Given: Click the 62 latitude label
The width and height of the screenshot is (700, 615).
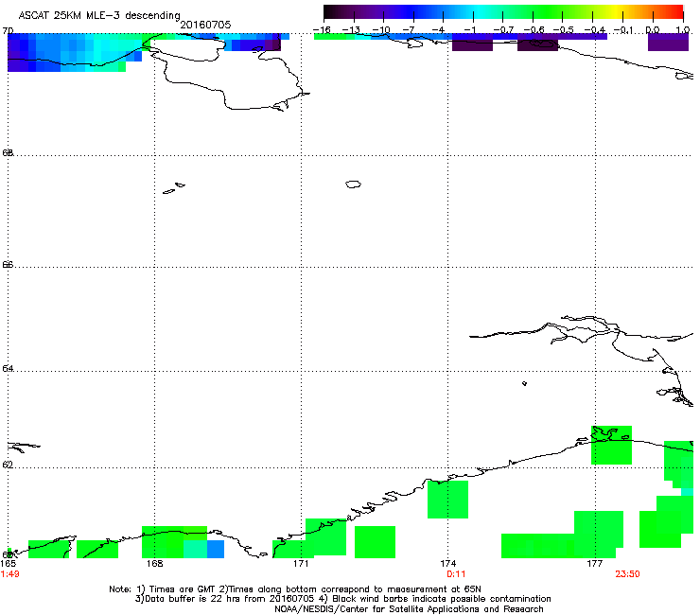Looking at the screenshot, I should [8, 465].
